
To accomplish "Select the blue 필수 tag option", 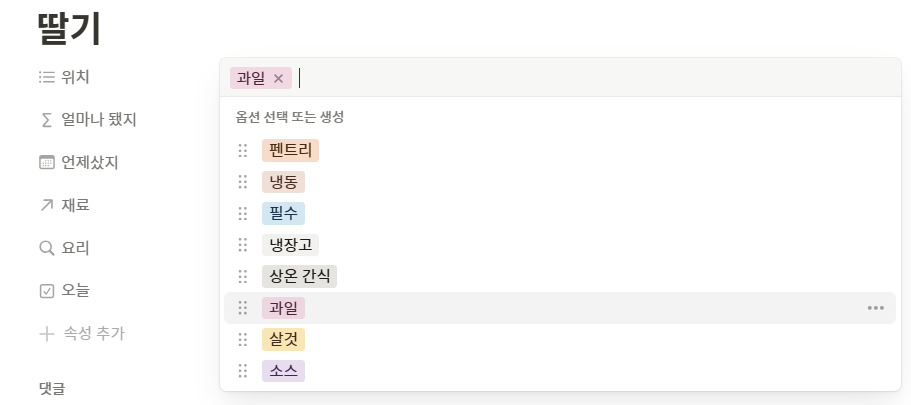I will (x=283, y=214).
